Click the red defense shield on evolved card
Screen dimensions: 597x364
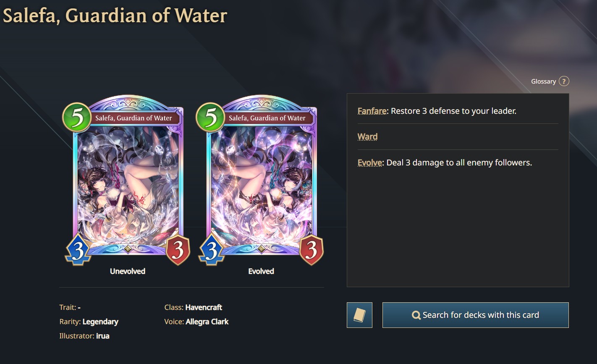tap(311, 250)
